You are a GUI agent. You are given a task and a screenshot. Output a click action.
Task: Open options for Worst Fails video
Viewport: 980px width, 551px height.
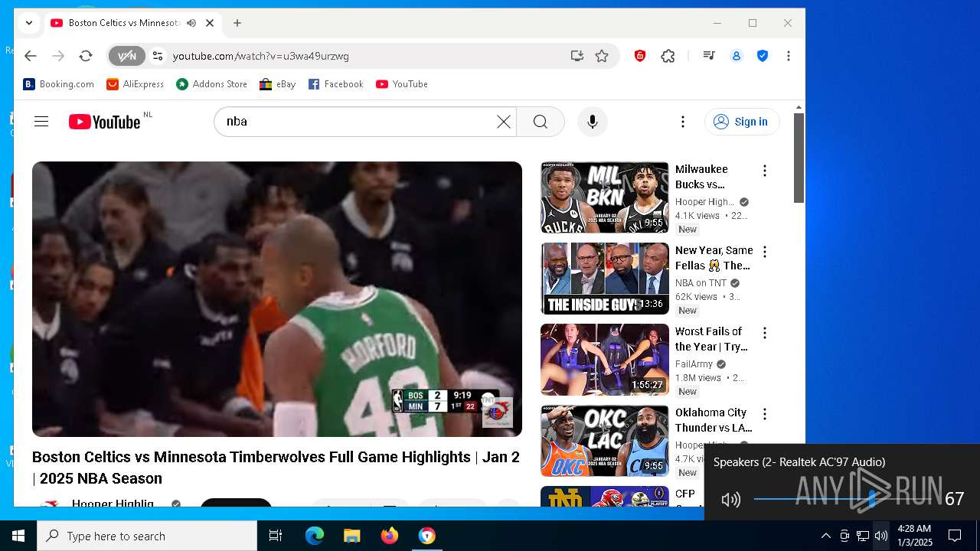tap(764, 333)
